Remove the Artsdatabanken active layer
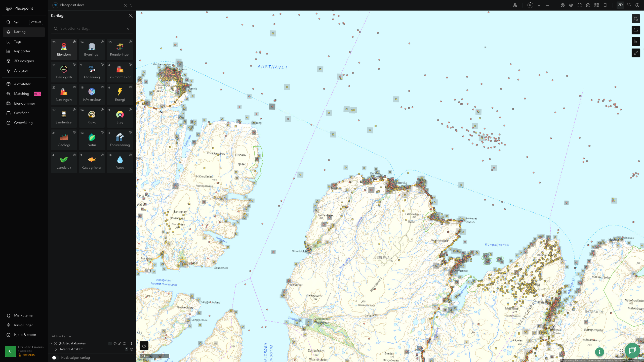This screenshot has height=362, width=644. tap(56, 343)
